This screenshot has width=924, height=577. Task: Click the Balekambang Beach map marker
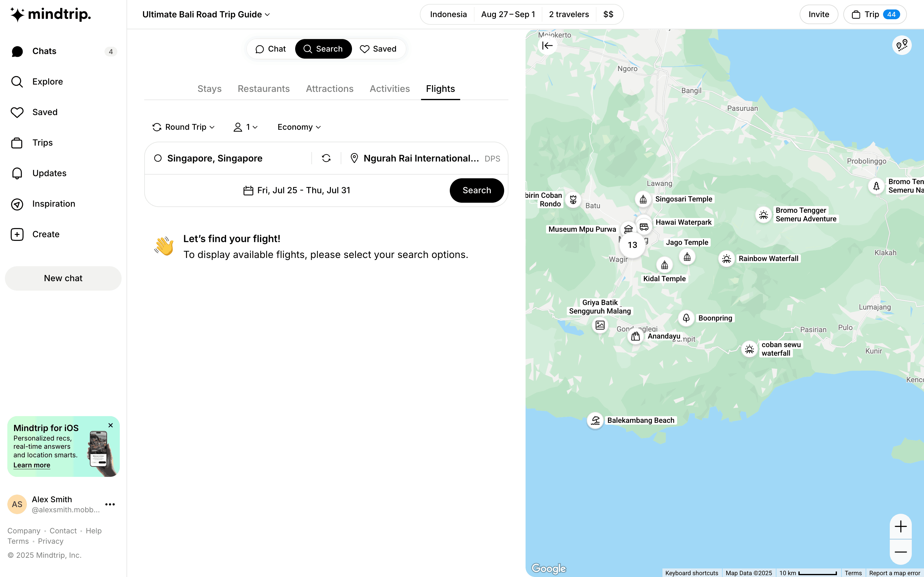[595, 421]
